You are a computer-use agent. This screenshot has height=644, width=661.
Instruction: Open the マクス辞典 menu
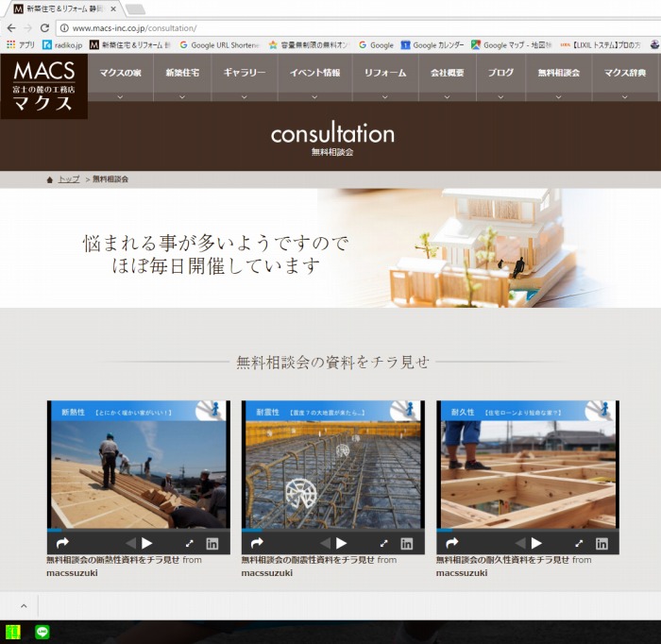(x=625, y=73)
